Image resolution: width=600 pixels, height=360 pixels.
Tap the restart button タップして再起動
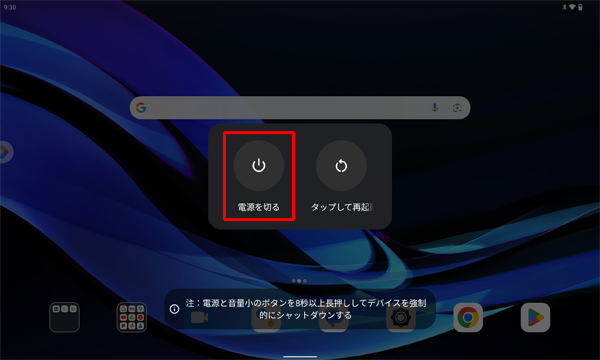point(341,166)
